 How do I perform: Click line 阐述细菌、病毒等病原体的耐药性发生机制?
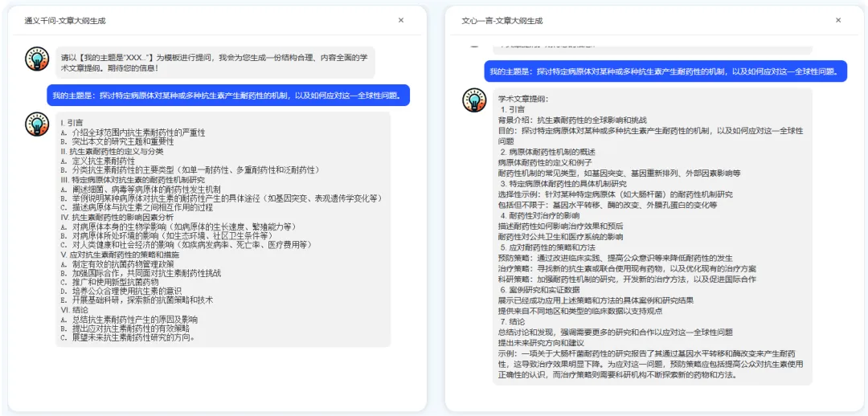141,190
